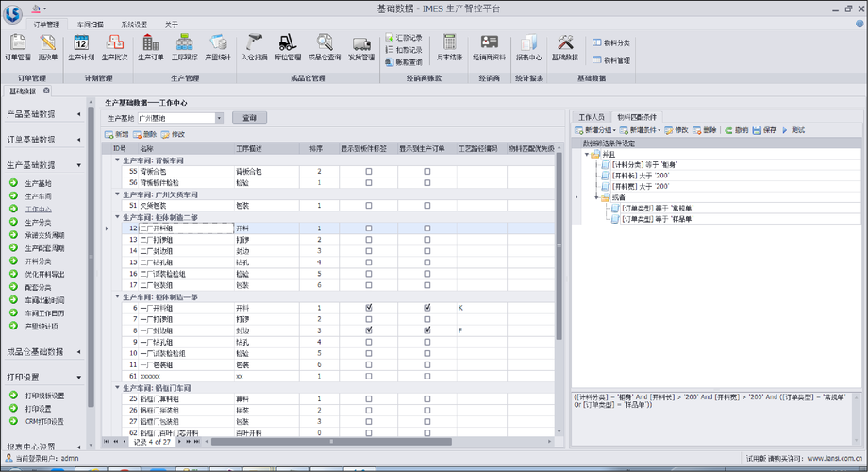This screenshot has height=472, width=868.
Task: Open 账款查询 in ribbon
Action: click(404, 62)
